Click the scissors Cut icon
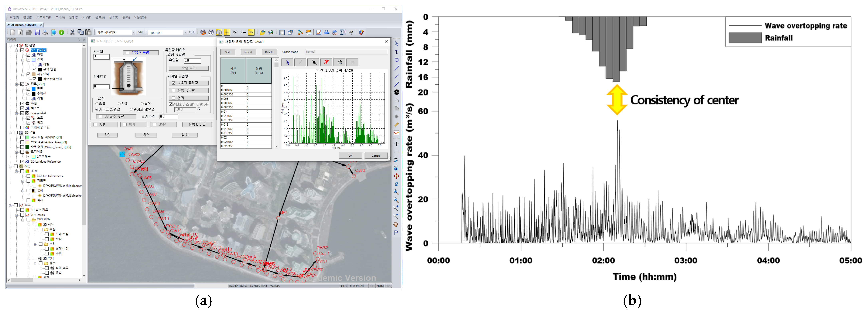The width and height of the screenshot is (868, 313). coord(72,32)
